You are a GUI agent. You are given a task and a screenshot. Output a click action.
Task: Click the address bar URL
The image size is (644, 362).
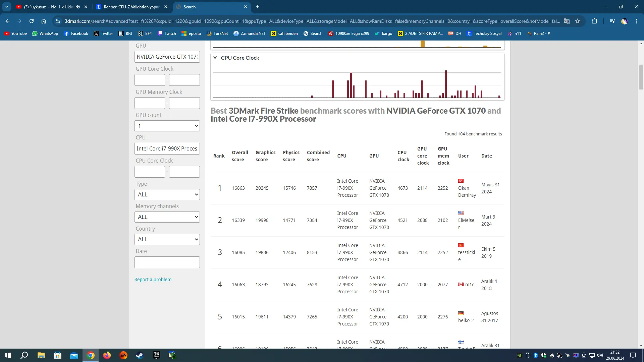[x=312, y=21]
